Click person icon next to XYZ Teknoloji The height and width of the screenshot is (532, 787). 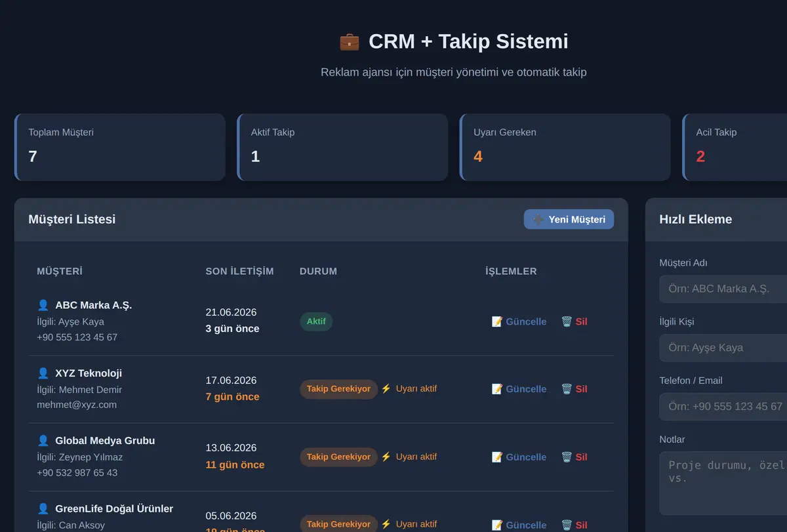coord(43,373)
